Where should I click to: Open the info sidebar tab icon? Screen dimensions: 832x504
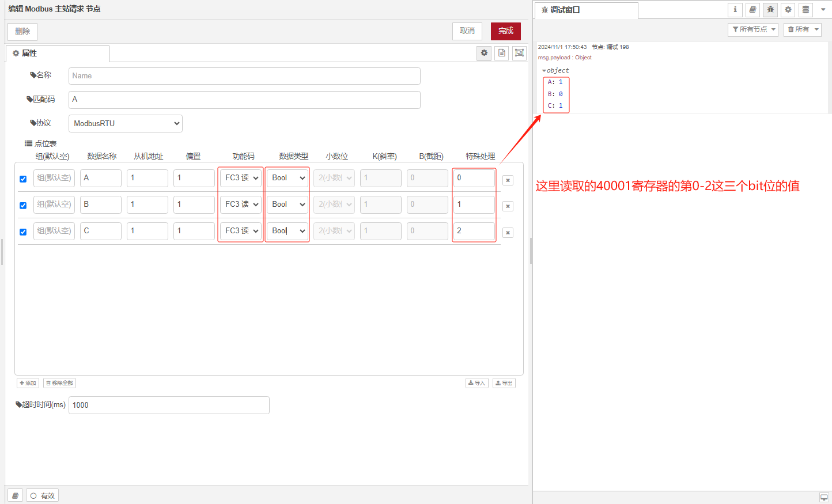735,10
